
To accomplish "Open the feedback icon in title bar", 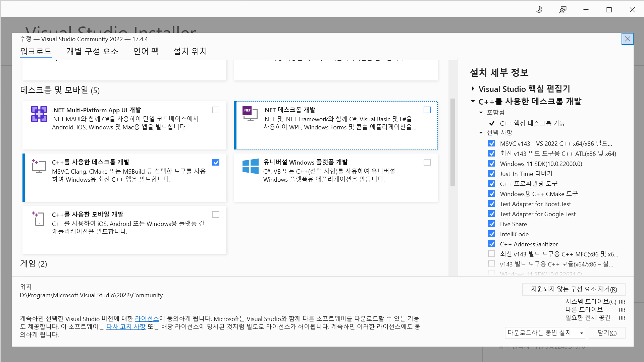I will 563,10.
